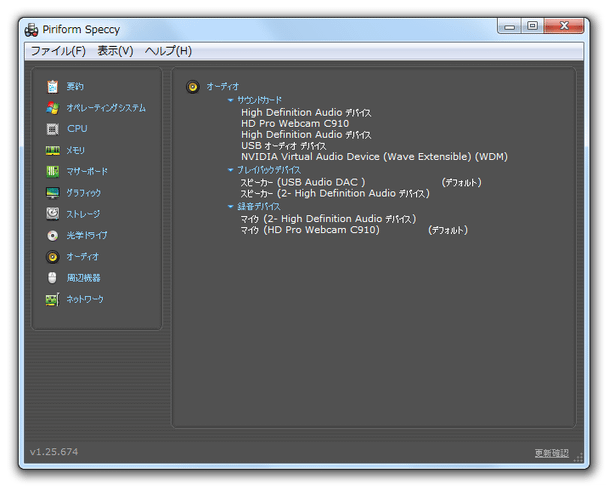This screenshot has height=490, width=609.
Task: Select スピーカー (USB Audio DAC) row
Action: (x=361, y=182)
